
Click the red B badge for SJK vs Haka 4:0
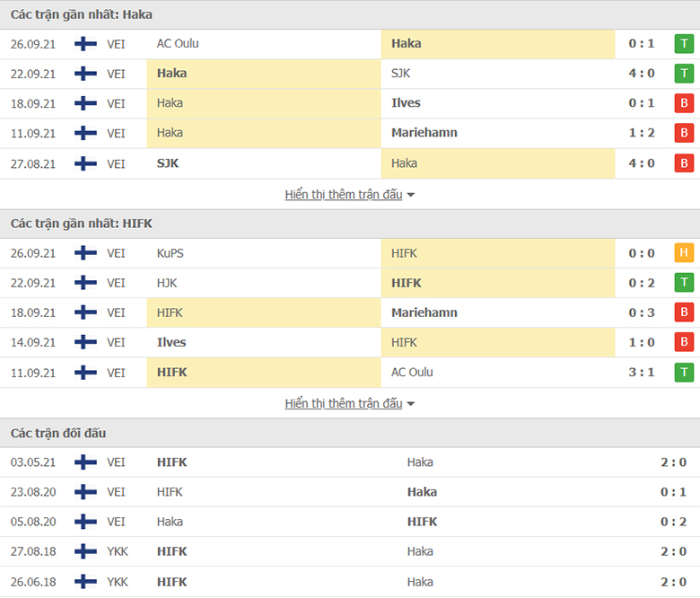[684, 163]
